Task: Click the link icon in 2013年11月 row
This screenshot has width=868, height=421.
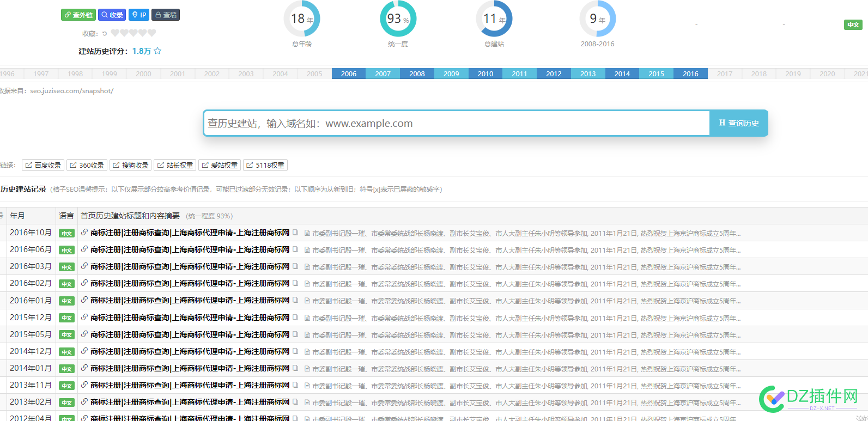Action: 84,385
